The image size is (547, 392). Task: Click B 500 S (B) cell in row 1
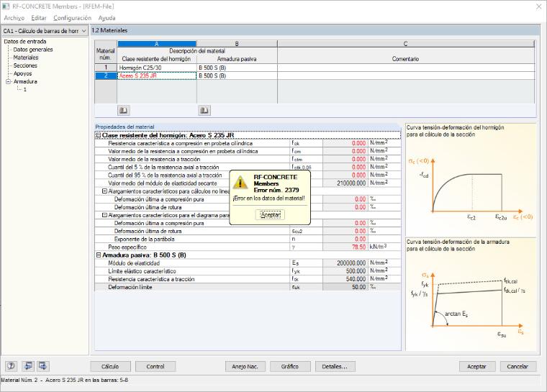pos(237,68)
